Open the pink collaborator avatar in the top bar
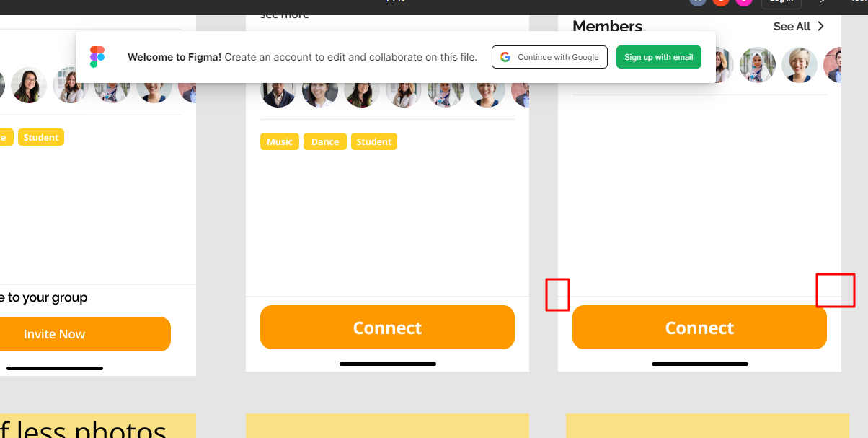Image resolution: width=868 pixels, height=438 pixels. [x=743, y=3]
